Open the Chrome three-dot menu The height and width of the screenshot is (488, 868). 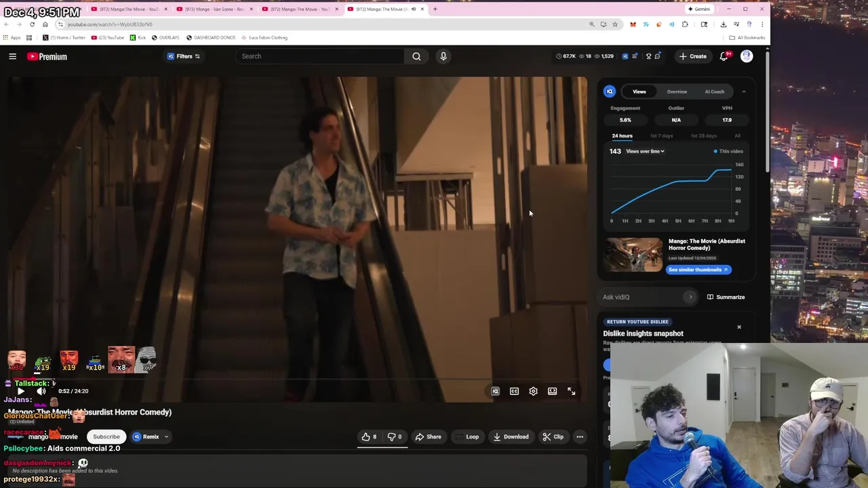762,24
